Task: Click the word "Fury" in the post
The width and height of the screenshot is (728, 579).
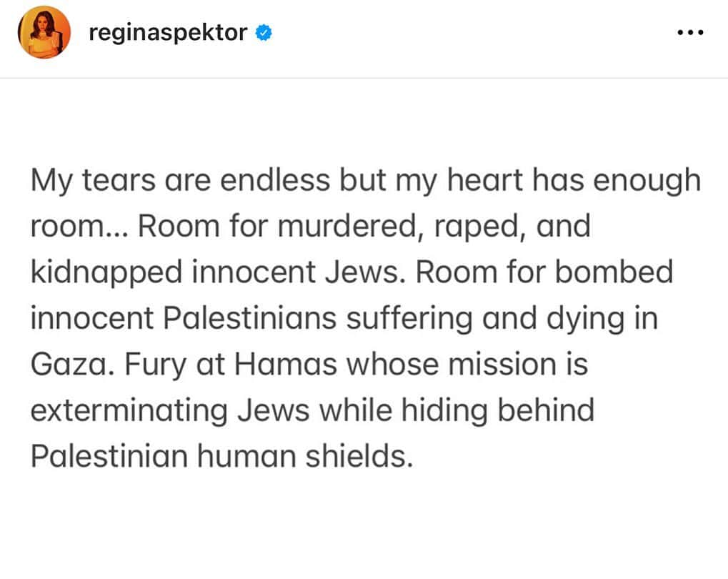Action: click(155, 365)
